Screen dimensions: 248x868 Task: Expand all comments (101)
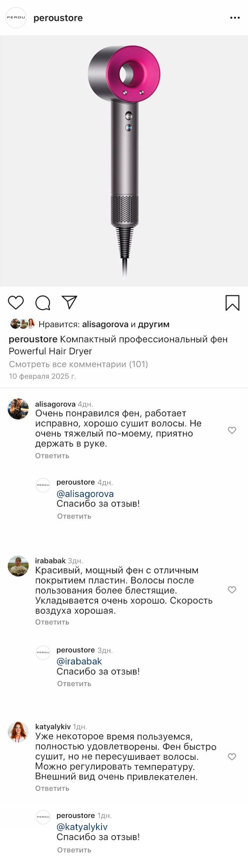tap(78, 364)
